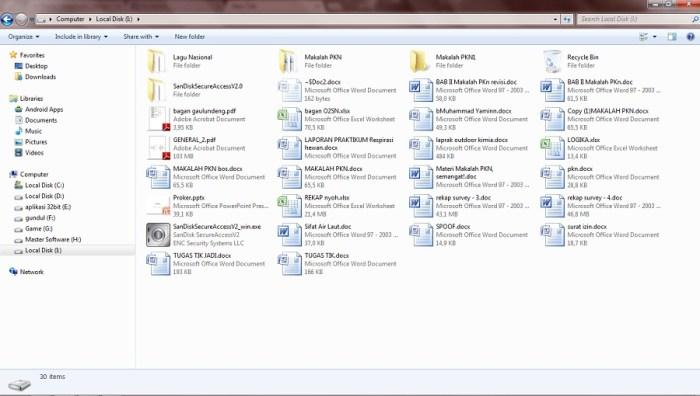The width and height of the screenshot is (700, 396).
Task: Click the Proker.pptx PowerPoint file icon
Action: 158,206
